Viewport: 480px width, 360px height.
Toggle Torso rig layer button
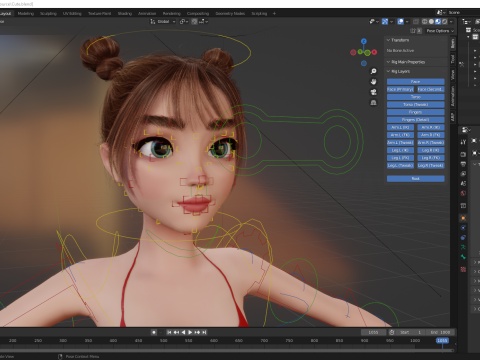point(415,97)
